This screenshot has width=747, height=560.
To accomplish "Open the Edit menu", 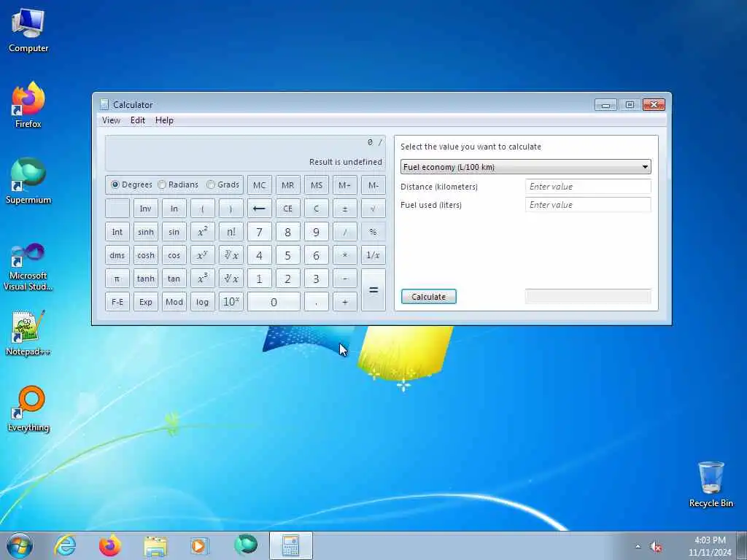I will 138,120.
